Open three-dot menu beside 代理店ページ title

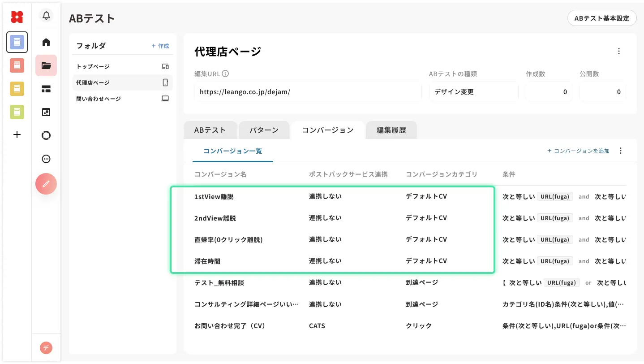click(619, 51)
